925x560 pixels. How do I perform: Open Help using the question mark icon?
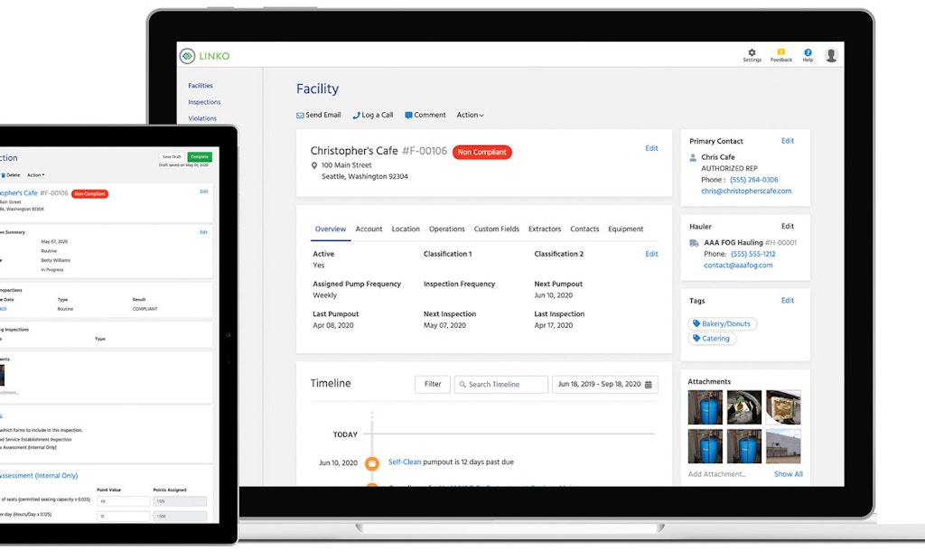point(808,52)
